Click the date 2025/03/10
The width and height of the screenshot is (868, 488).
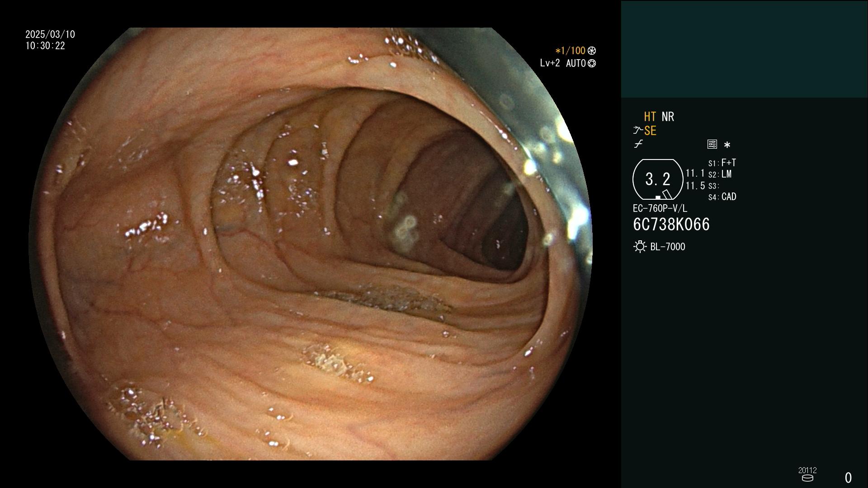[50, 34]
